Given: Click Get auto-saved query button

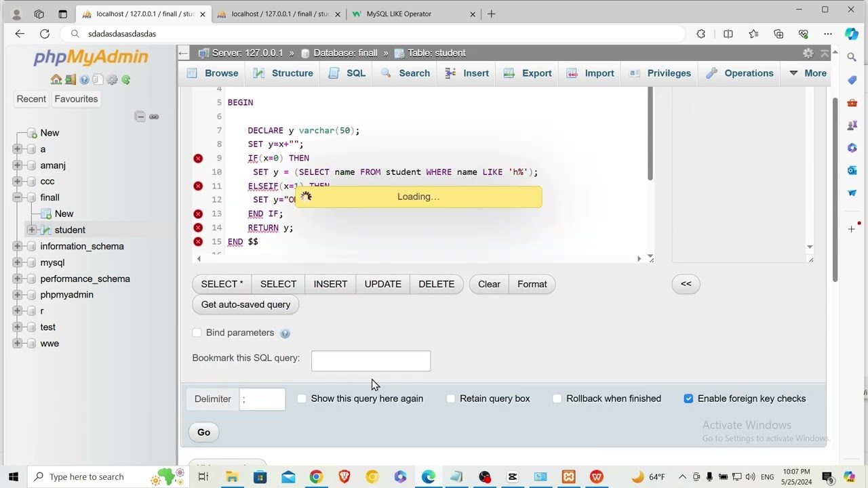Looking at the screenshot, I should 245,304.
